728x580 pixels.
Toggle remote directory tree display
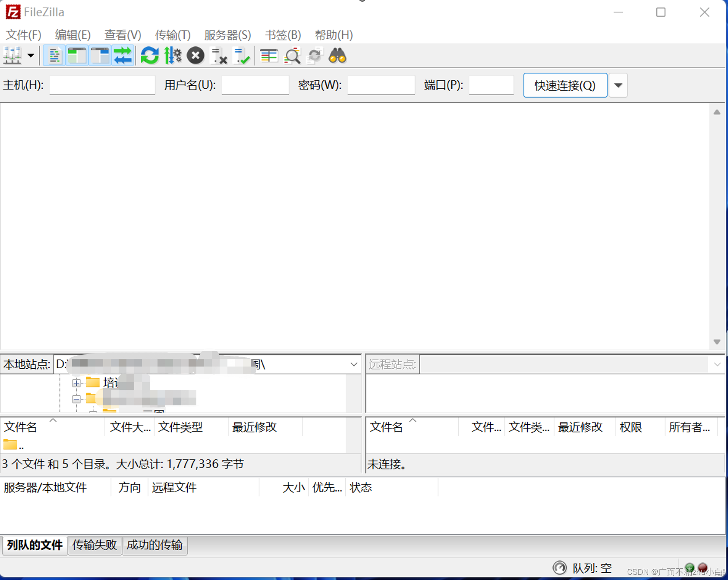100,56
